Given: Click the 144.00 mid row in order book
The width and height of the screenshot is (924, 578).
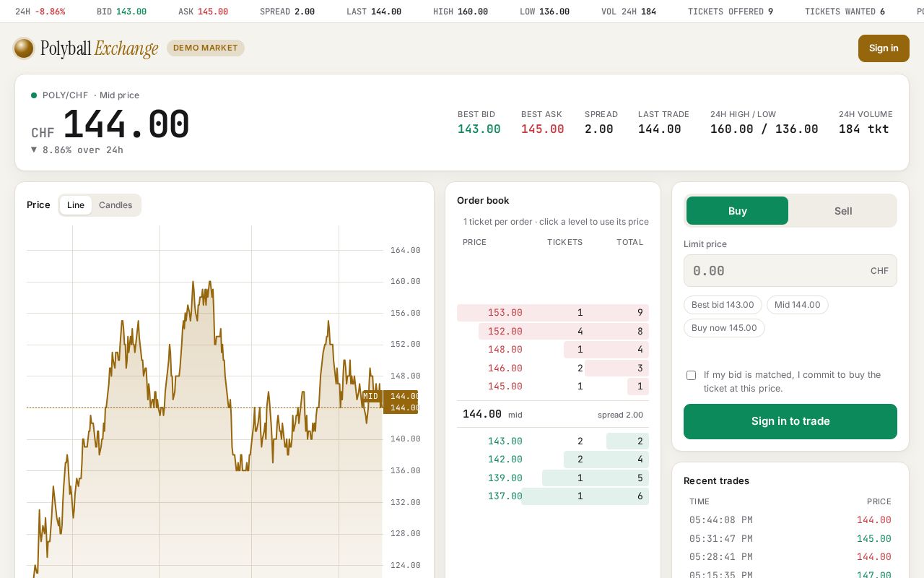Looking at the screenshot, I should pyautogui.click(x=553, y=414).
